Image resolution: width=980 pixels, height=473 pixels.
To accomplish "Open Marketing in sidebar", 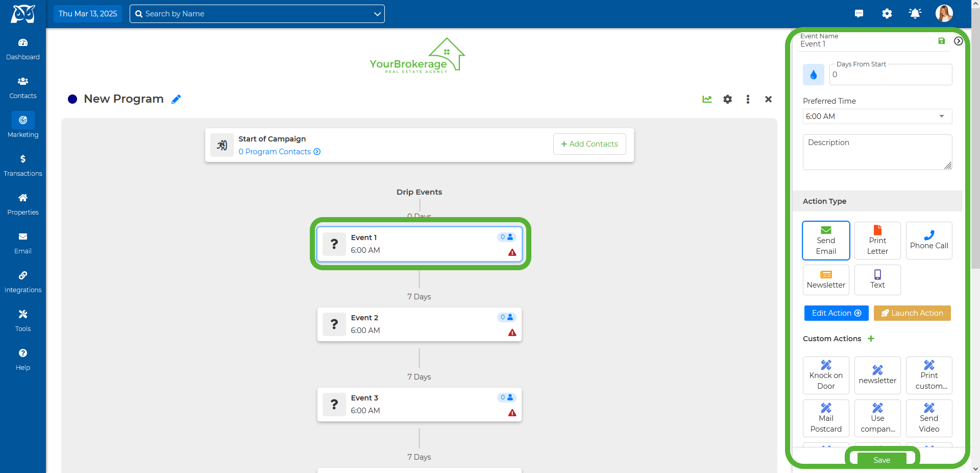I will coord(23,126).
